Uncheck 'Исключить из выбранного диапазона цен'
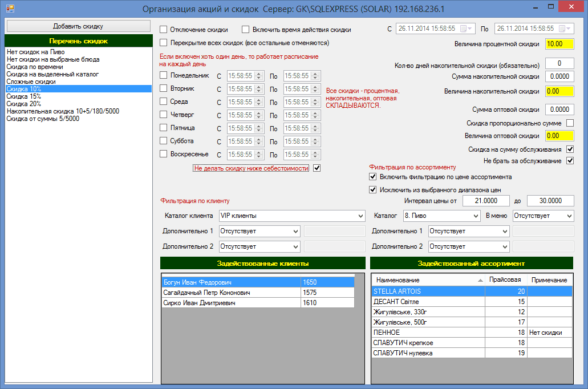This screenshot has height=389, width=588. [x=373, y=190]
